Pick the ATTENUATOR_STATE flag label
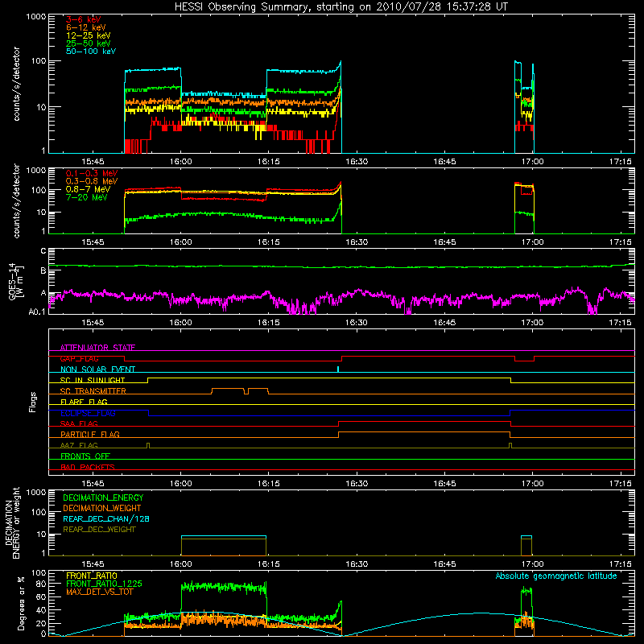 click(97, 348)
